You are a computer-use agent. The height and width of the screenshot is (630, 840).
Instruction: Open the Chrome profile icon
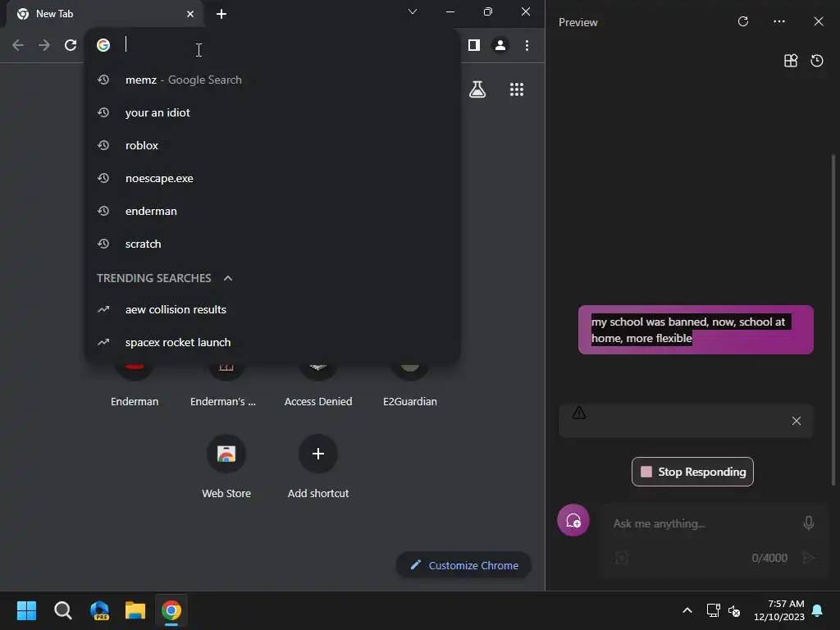(x=500, y=45)
